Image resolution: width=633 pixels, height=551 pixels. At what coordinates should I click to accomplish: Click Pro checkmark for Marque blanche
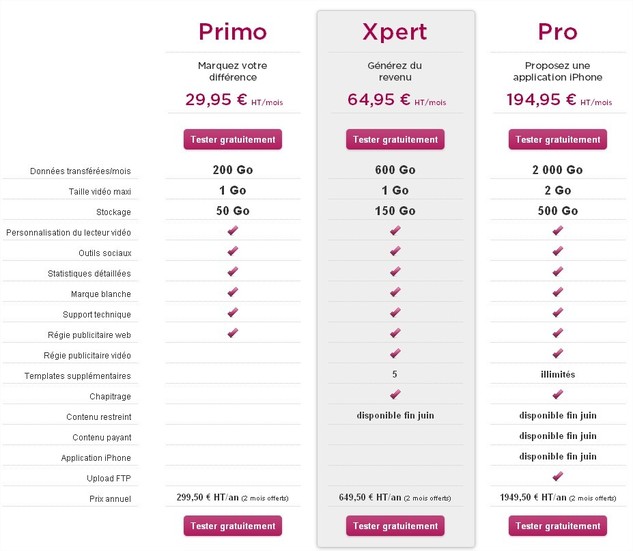click(x=557, y=292)
